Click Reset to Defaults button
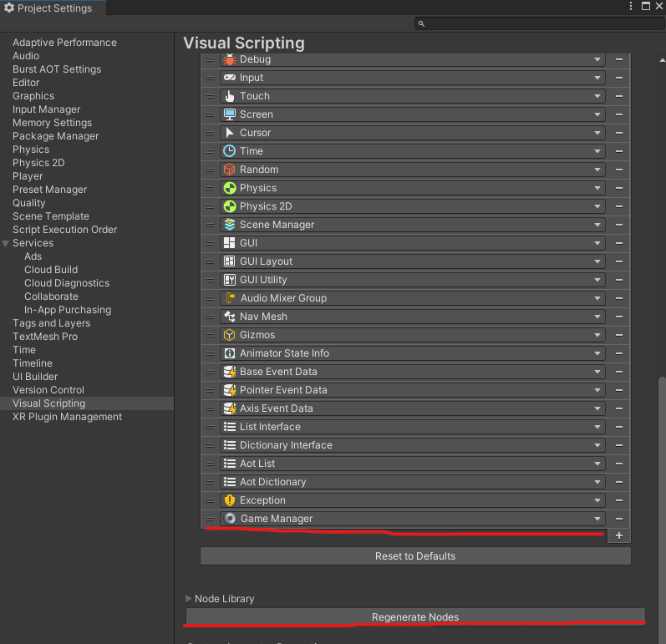Image resolution: width=666 pixels, height=644 pixels. 415,556
